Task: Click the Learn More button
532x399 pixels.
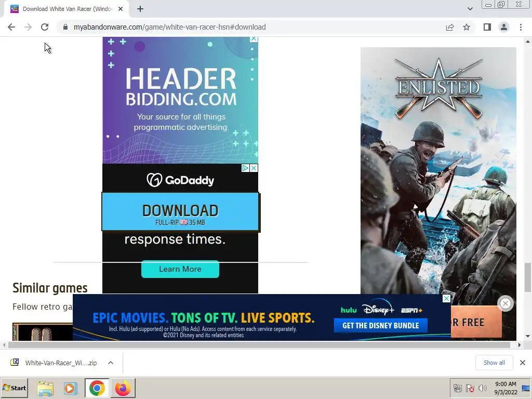Action: 180,269
